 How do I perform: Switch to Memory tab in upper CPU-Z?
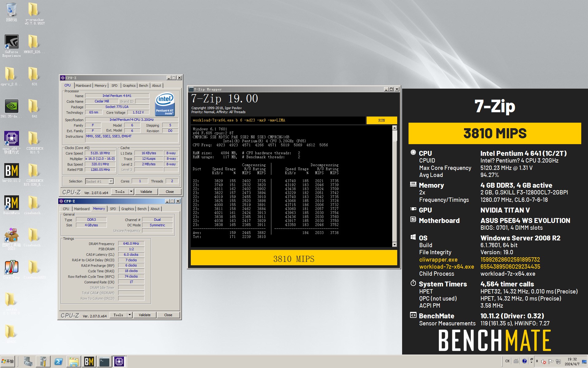[100, 86]
